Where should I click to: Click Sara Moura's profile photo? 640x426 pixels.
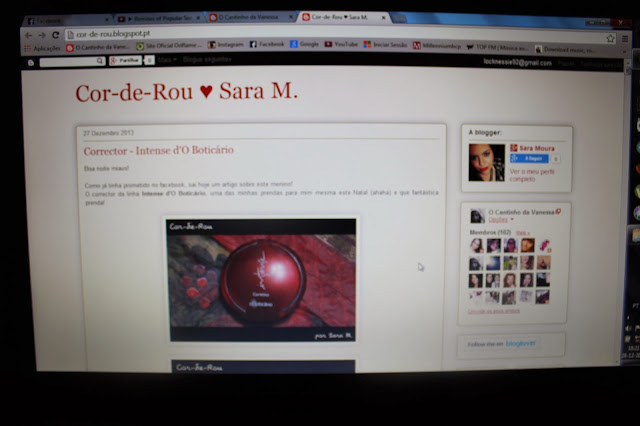pyautogui.click(x=487, y=162)
